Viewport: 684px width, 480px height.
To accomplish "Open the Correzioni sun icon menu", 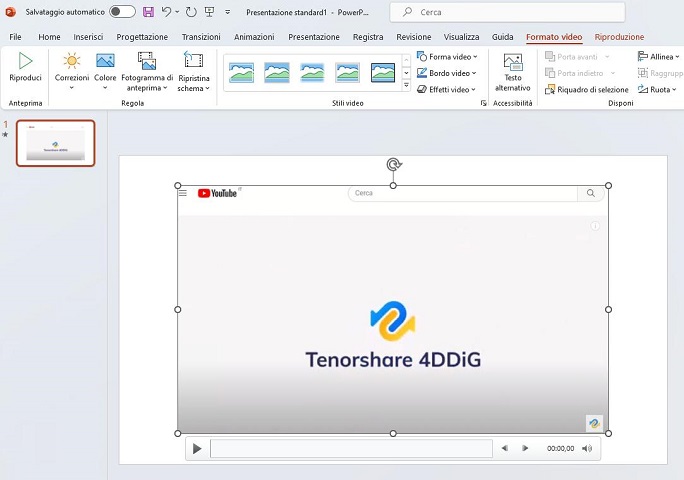I will (72, 71).
